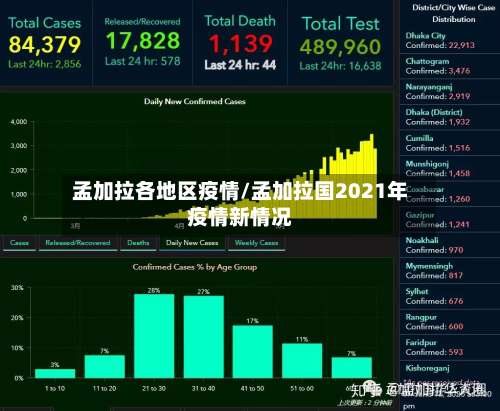Select the 'Last 24hr: 2,856' cases text

coord(45,64)
